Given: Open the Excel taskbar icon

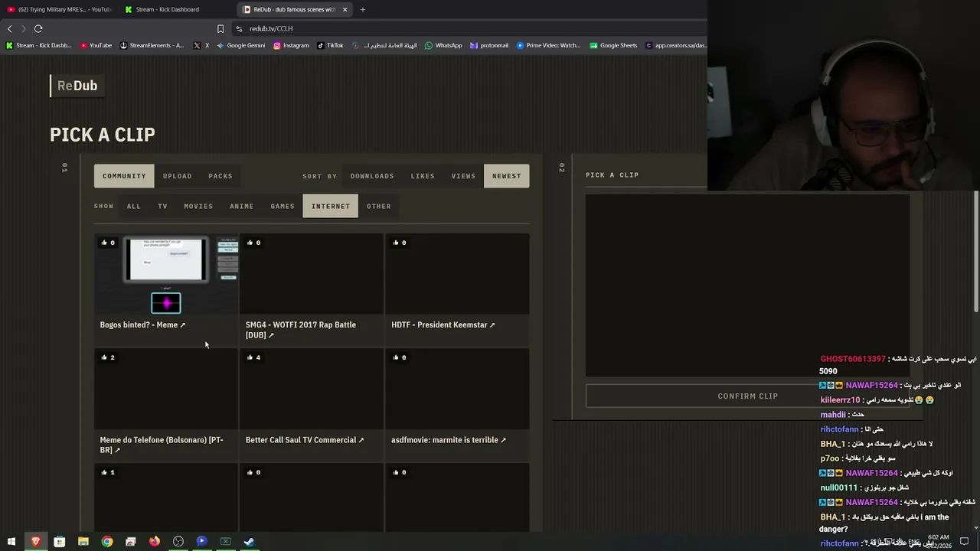Looking at the screenshot, I should 225,542.
